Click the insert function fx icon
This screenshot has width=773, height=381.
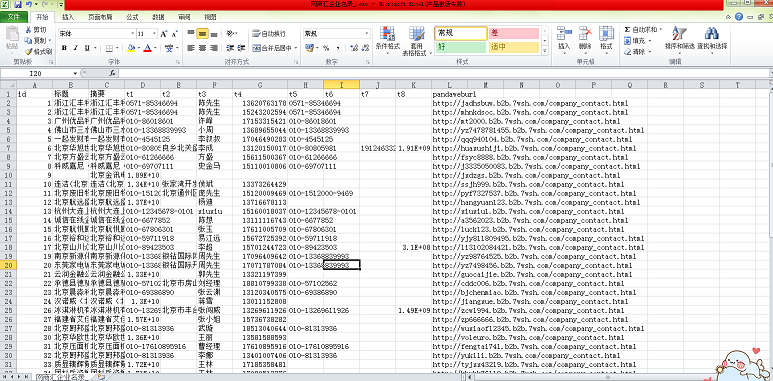[x=112, y=73]
